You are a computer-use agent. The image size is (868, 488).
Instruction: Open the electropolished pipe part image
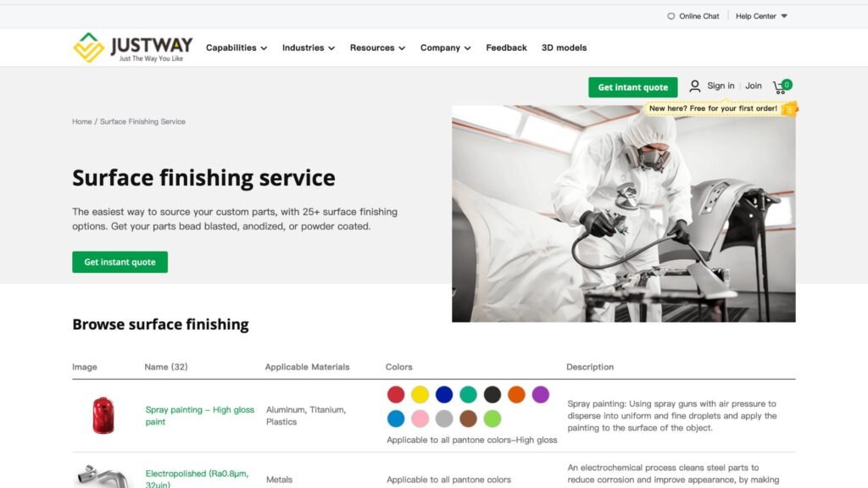(x=103, y=477)
